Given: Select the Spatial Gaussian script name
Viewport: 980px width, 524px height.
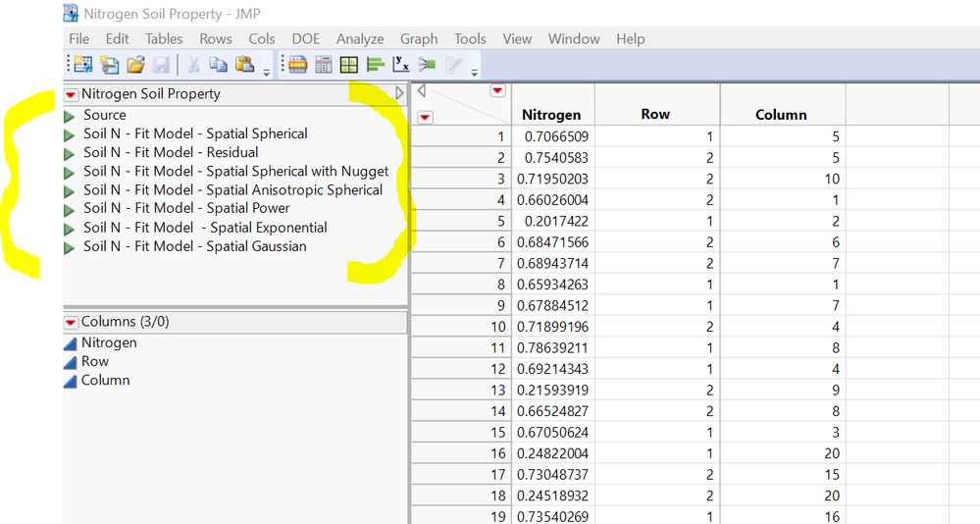Looking at the screenshot, I should 195,246.
